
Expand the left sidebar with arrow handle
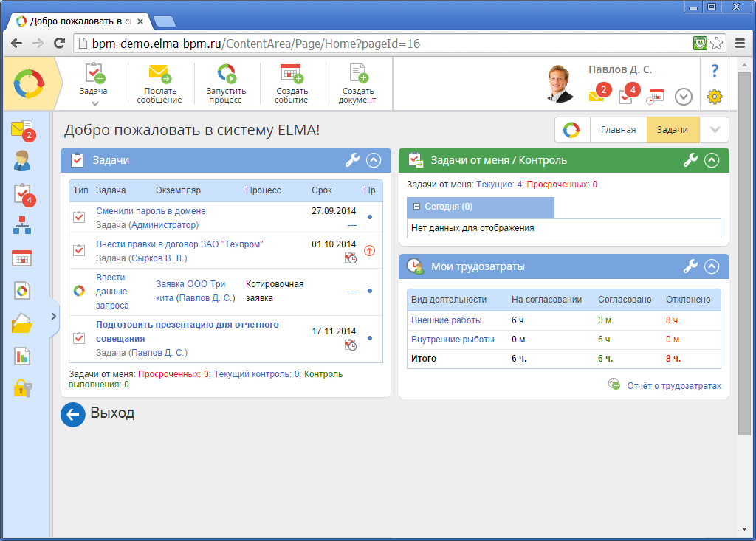[x=53, y=317]
